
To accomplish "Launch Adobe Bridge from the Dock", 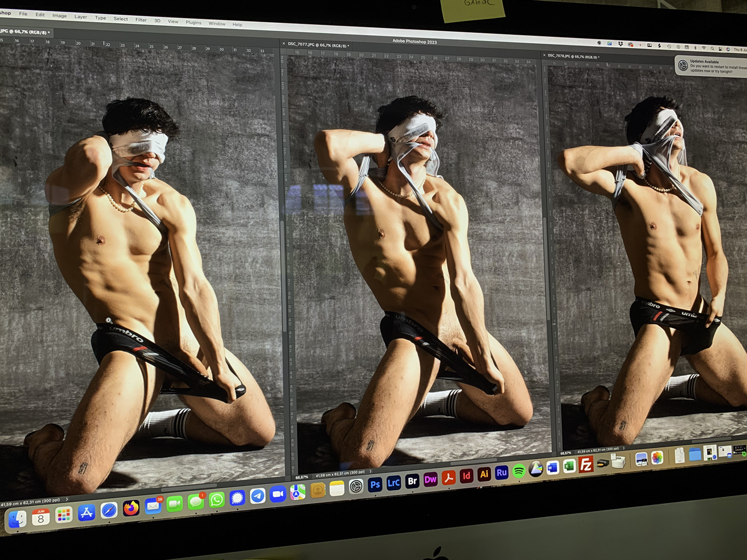I will tap(412, 481).
